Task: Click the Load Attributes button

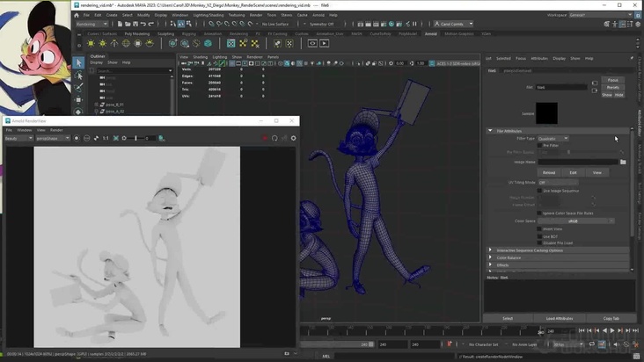Action: click(560, 319)
